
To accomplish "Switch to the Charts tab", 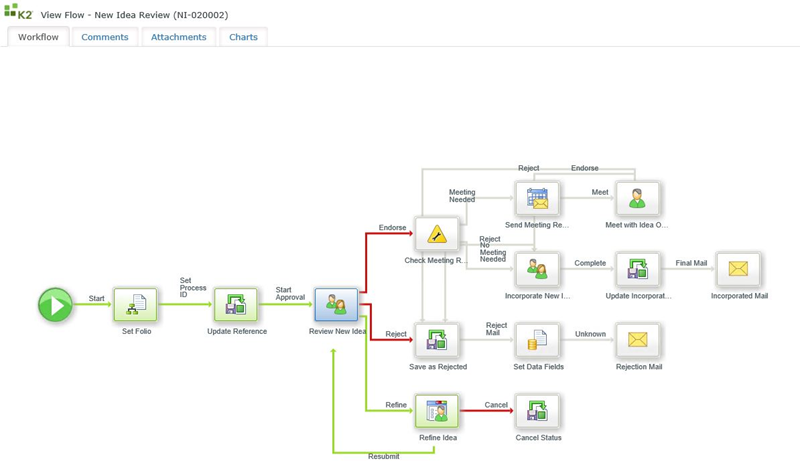I will [x=243, y=37].
